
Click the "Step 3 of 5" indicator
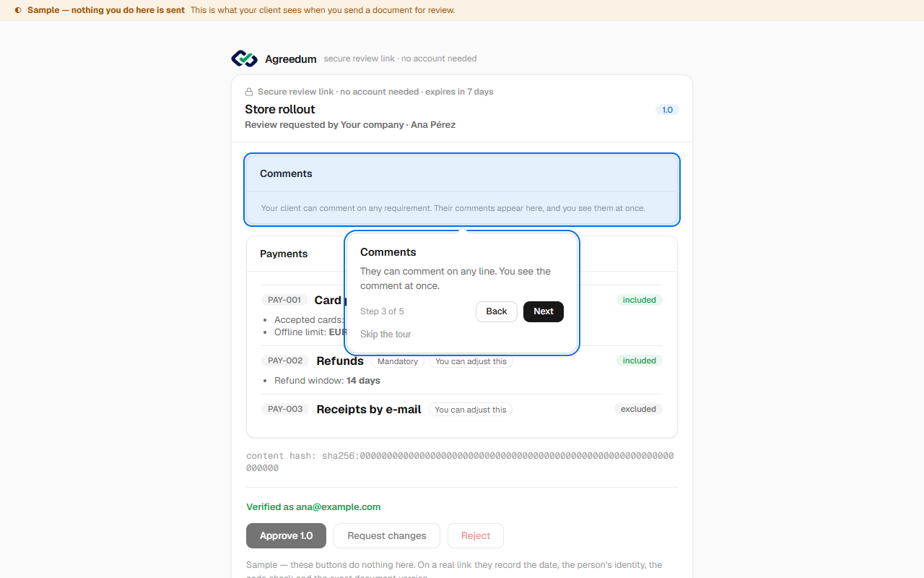point(382,311)
